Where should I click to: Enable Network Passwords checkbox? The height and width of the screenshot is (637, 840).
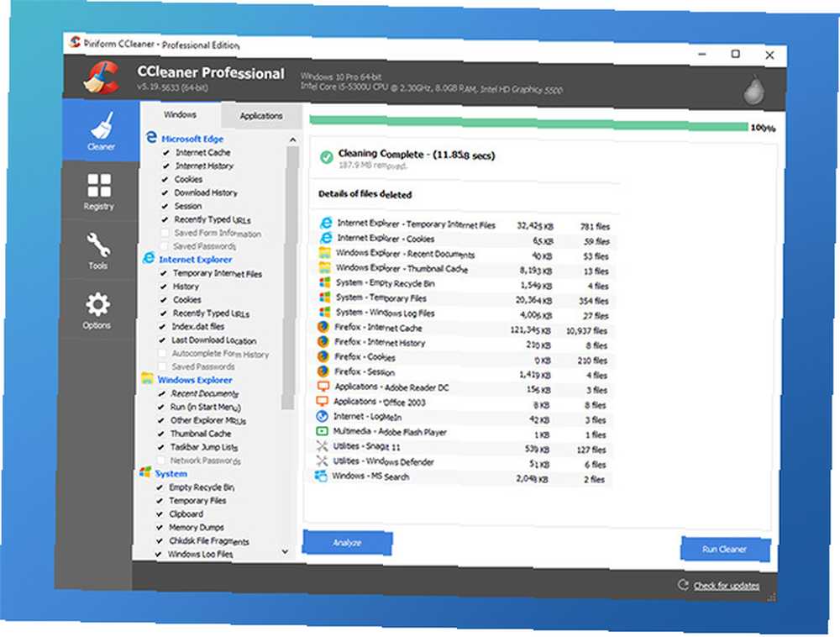coord(160,461)
